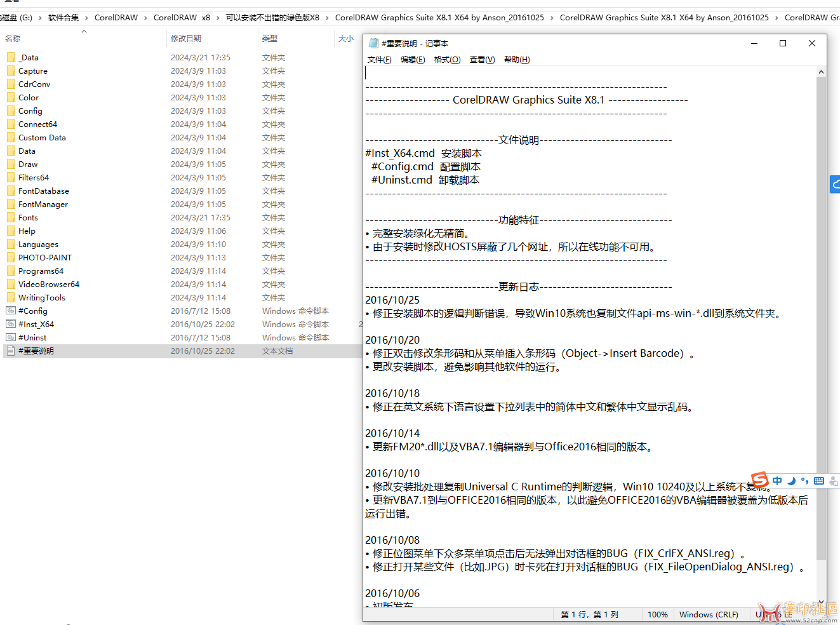The height and width of the screenshot is (625, 840).
Task: Open Notepad 帮助(H) menu
Action: [517, 60]
